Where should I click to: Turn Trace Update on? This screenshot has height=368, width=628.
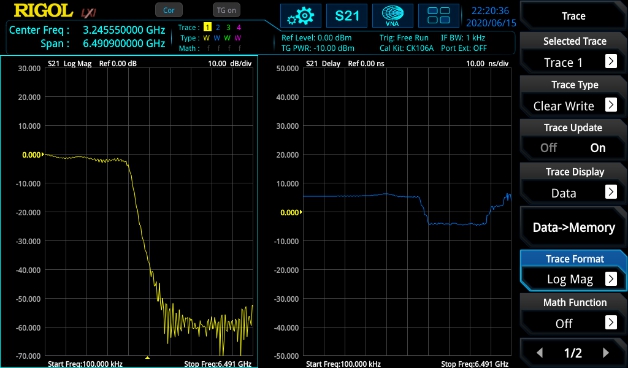(598, 148)
